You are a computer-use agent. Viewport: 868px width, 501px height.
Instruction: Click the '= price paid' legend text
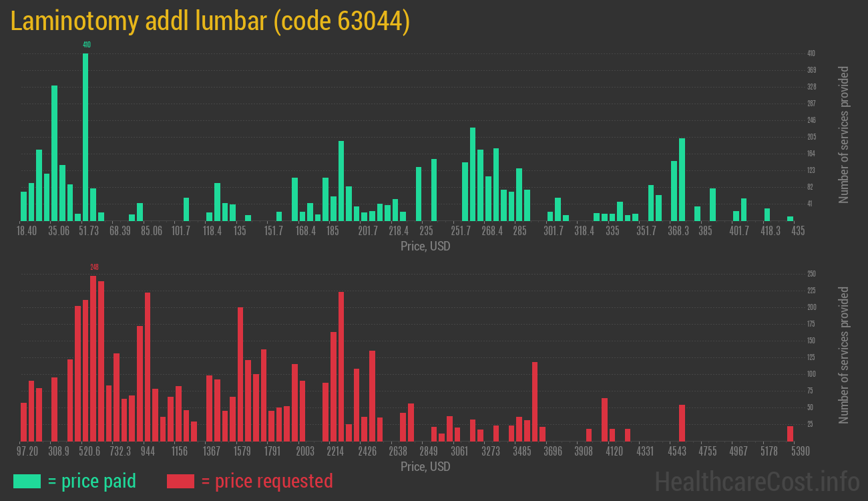92,481
